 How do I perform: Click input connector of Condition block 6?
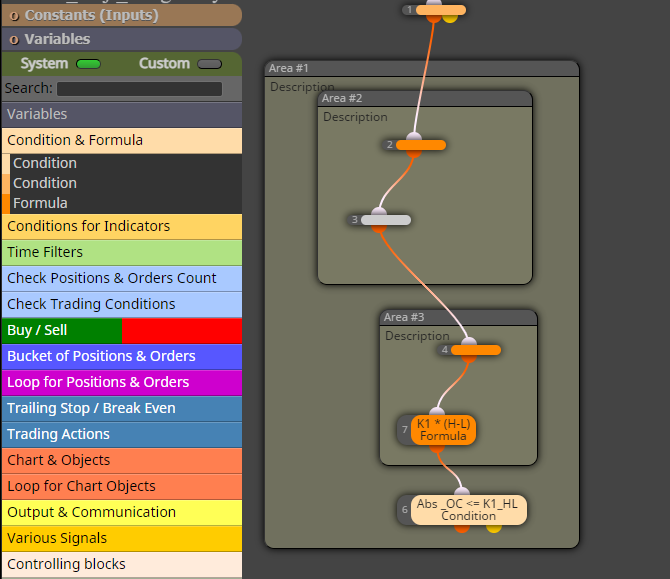tap(461, 492)
